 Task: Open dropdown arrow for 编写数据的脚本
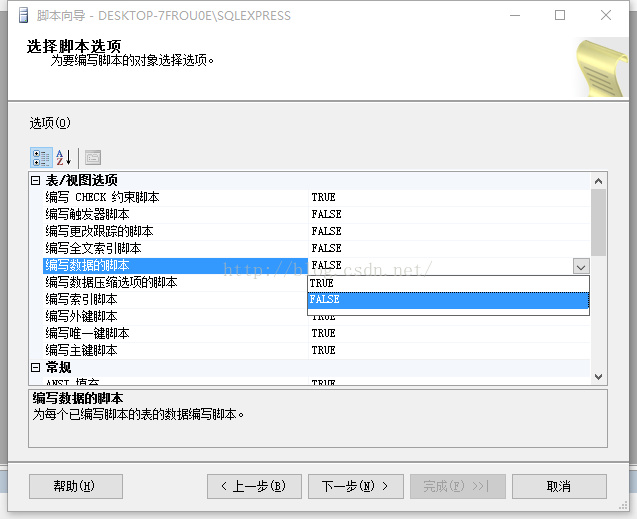point(581,267)
